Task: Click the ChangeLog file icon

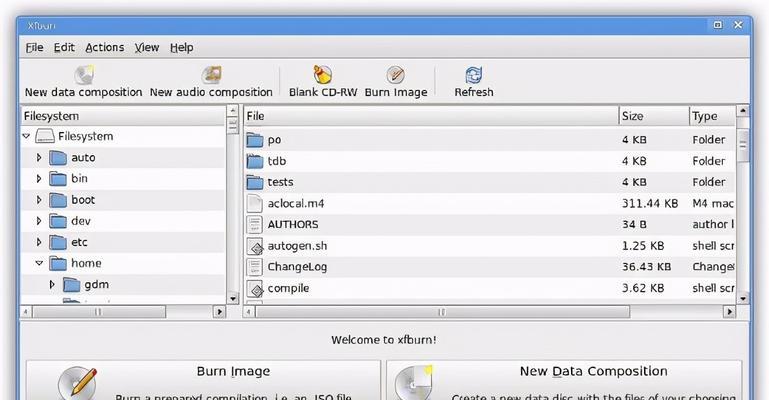Action: point(255,267)
